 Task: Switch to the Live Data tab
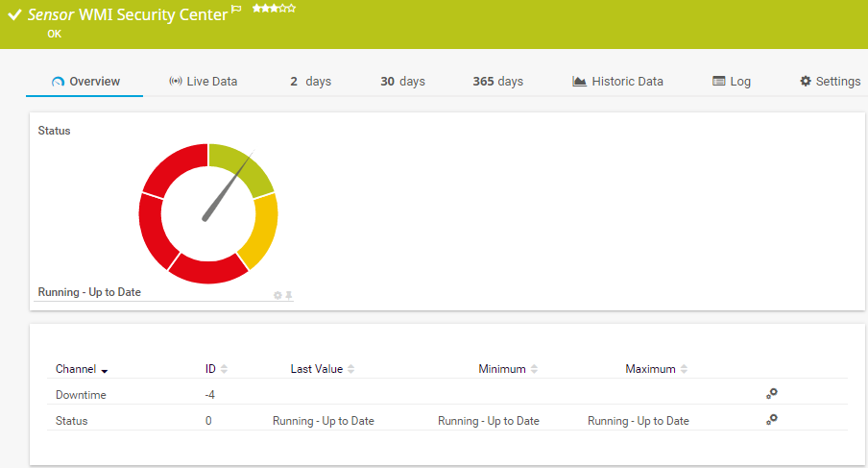(x=203, y=82)
